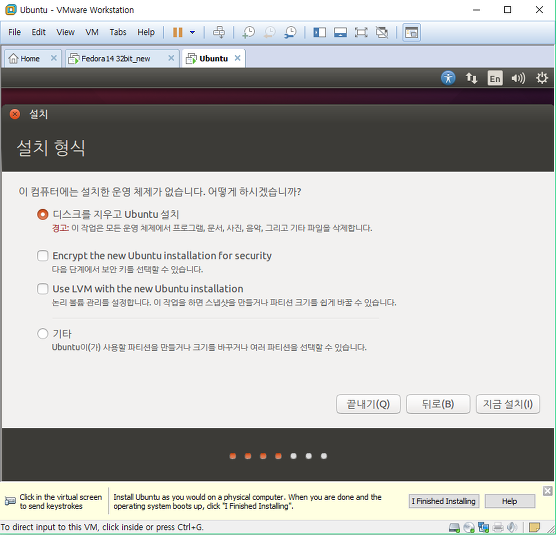
Task: Open the power options dropdown arrow
Action: [192, 32]
